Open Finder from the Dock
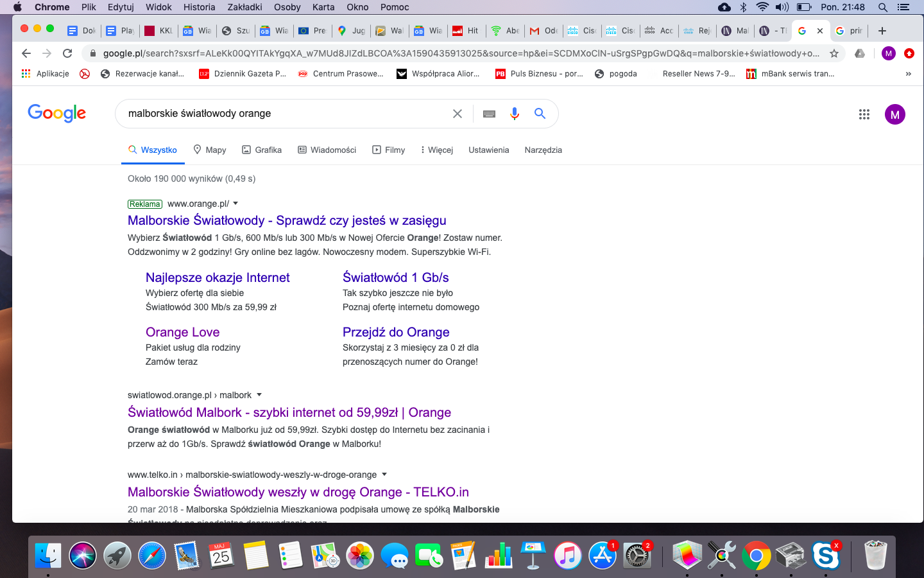The height and width of the screenshot is (578, 924). pyautogui.click(x=48, y=556)
